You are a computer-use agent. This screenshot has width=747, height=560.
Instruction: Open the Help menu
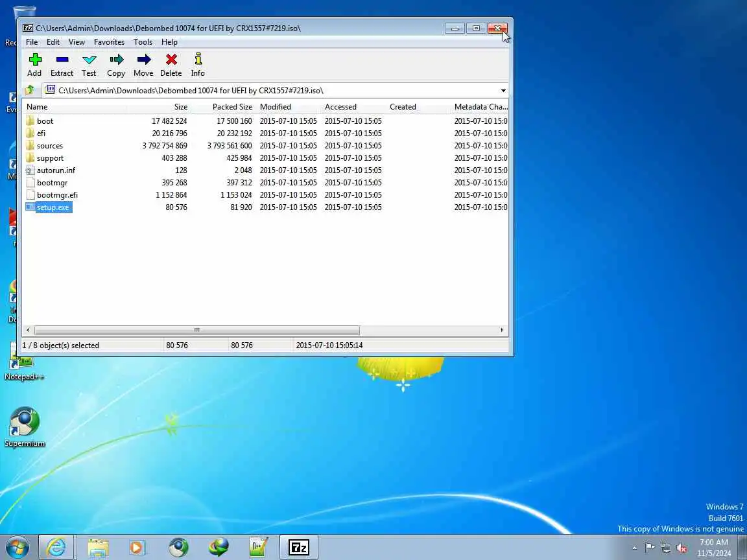coord(169,42)
